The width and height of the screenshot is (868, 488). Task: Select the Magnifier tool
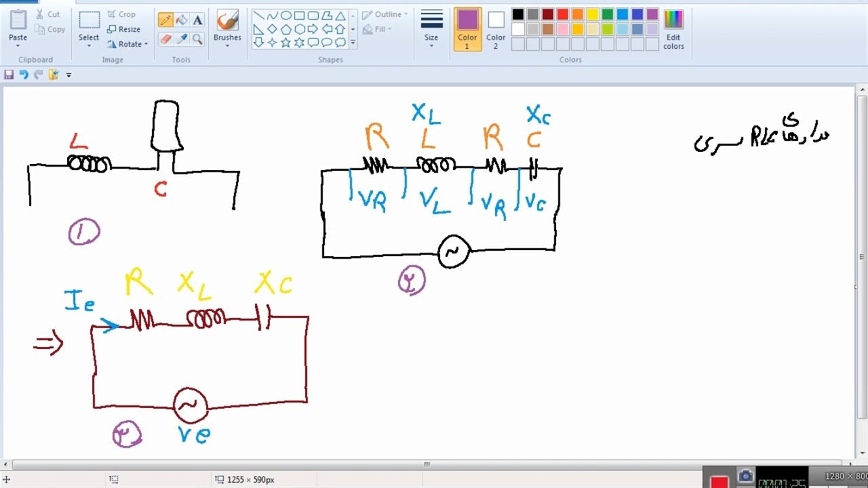(197, 39)
